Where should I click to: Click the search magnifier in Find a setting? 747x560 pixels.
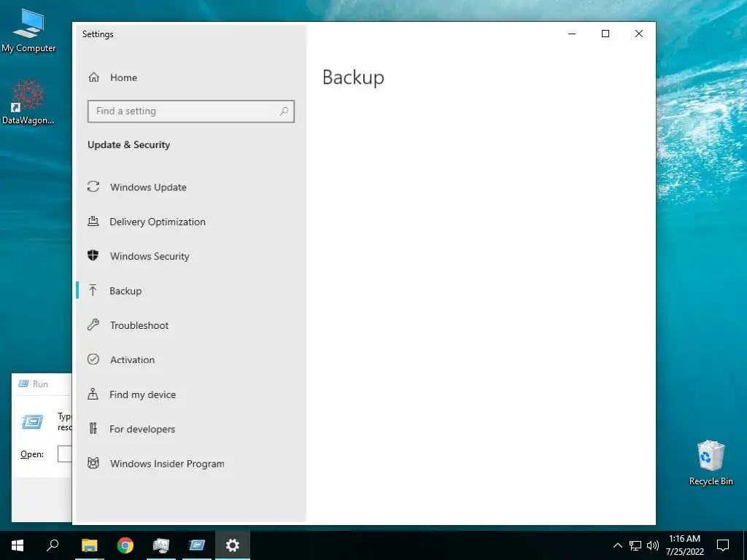pos(284,112)
